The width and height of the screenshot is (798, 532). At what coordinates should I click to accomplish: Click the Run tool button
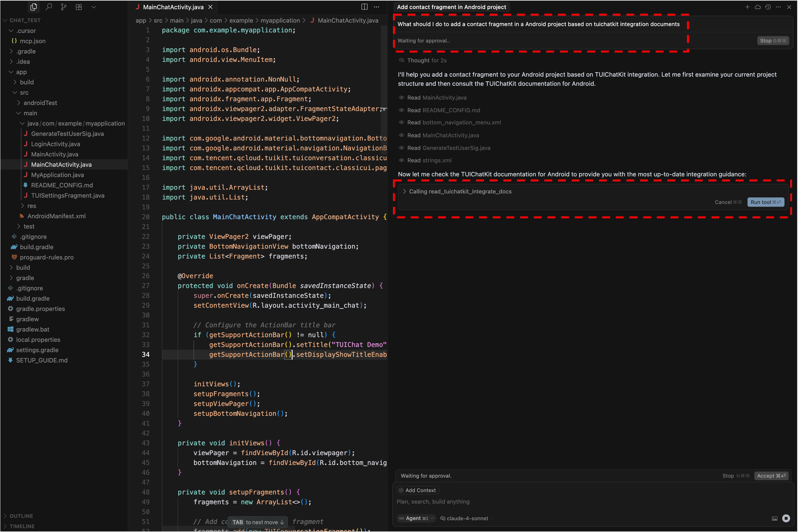765,202
